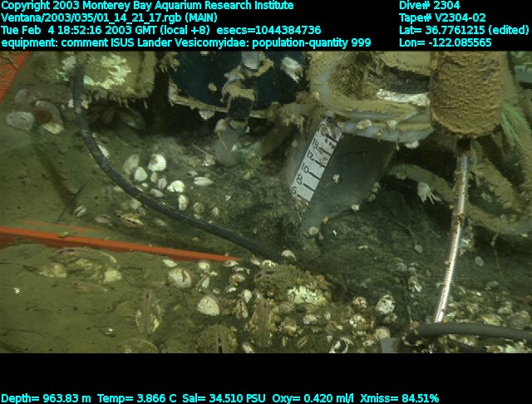Select the Ventana frame filename text

coord(109,17)
